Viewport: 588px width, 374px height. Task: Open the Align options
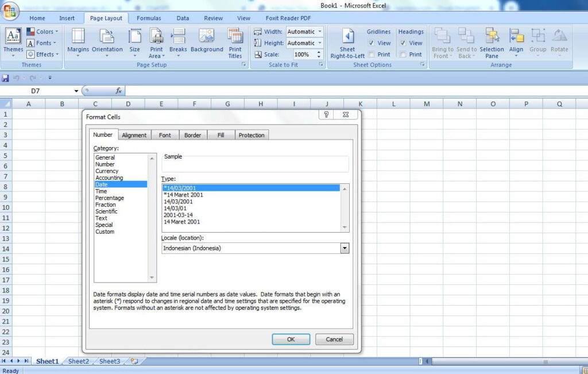click(516, 43)
